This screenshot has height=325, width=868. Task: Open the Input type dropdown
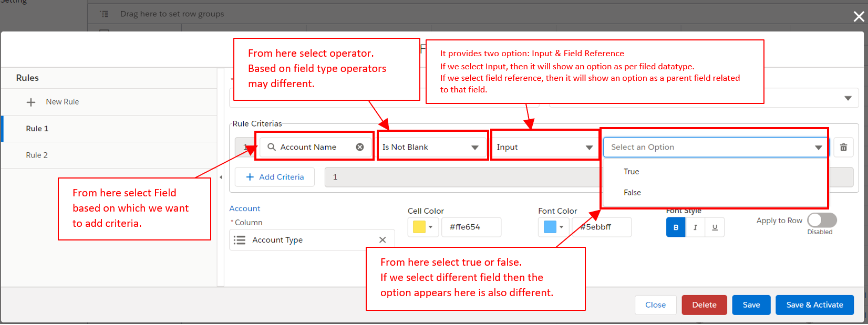[544, 147]
